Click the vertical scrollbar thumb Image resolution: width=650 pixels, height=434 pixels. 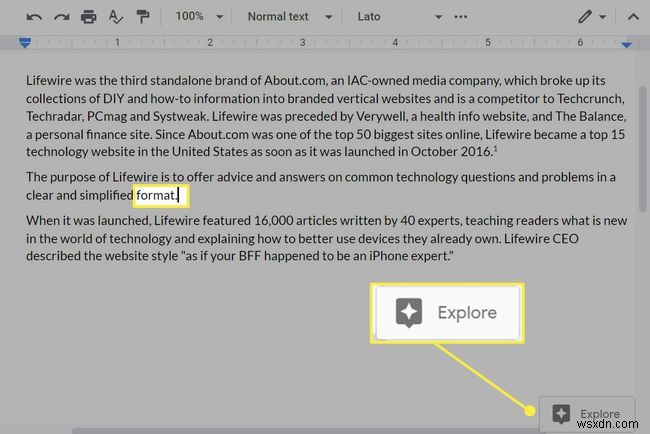pos(642,149)
